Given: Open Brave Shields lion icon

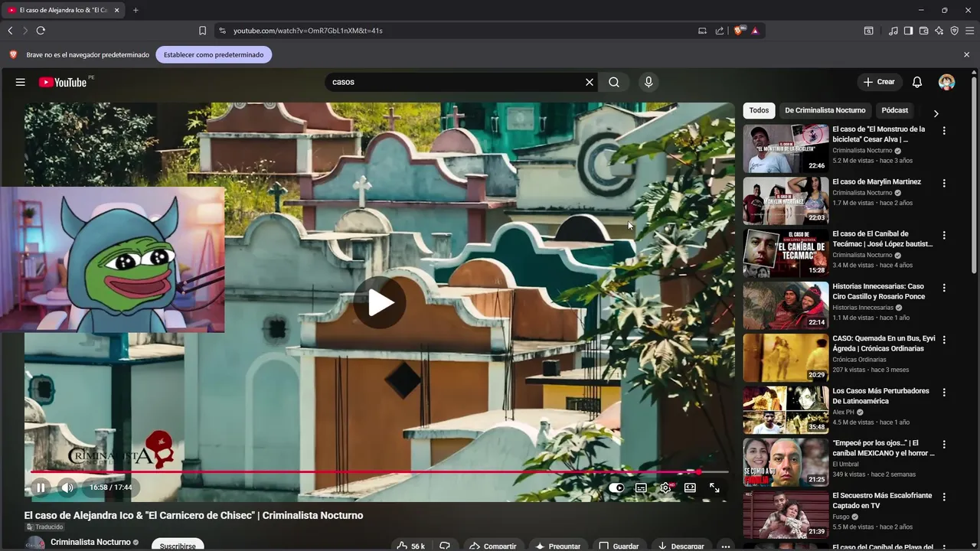Looking at the screenshot, I should tap(738, 31).
